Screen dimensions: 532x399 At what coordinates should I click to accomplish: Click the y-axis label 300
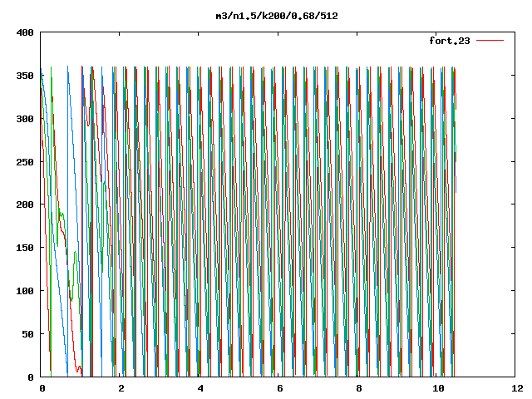[25, 119]
